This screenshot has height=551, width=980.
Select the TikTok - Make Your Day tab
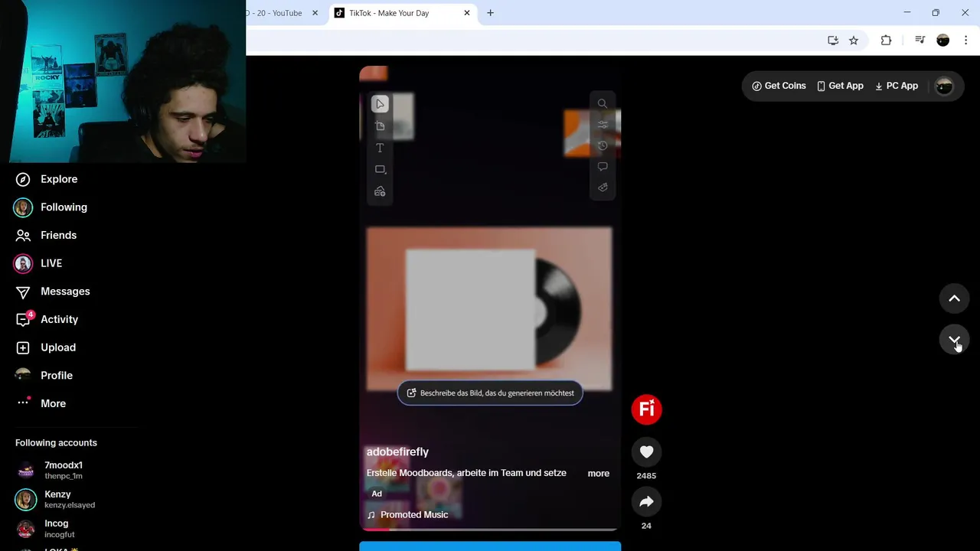pyautogui.click(x=389, y=13)
